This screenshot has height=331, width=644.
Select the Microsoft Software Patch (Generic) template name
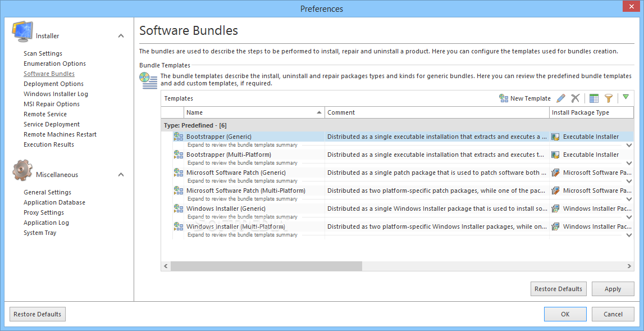[236, 173]
